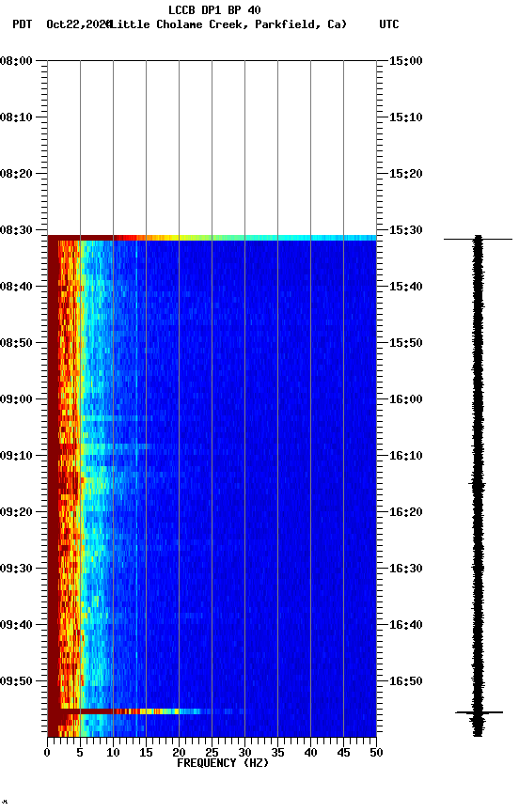Click the 08:50 PDT time label
Viewport: 519px width, 812px height.
(16, 343)
